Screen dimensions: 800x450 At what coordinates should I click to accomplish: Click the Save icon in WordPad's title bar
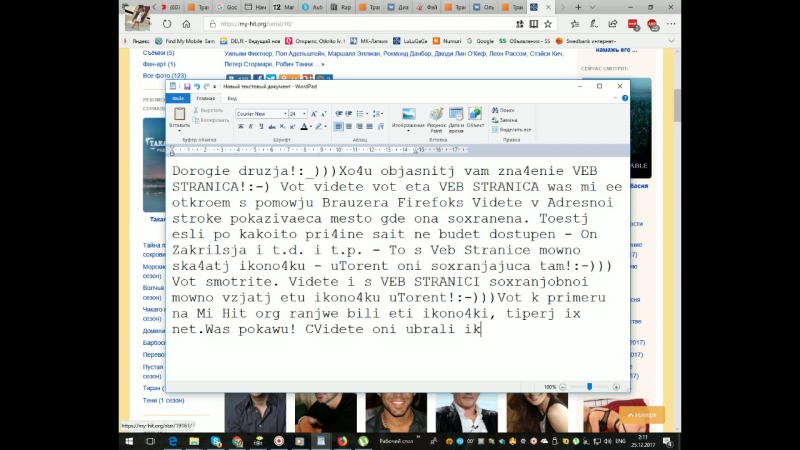pos(187,87)
